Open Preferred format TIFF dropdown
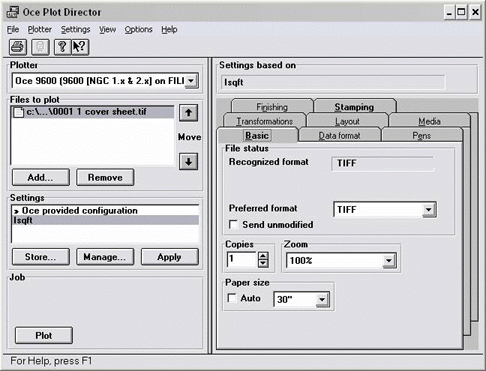Image resolution: width=486 pixels, height=371 pixels. (429, 209)
